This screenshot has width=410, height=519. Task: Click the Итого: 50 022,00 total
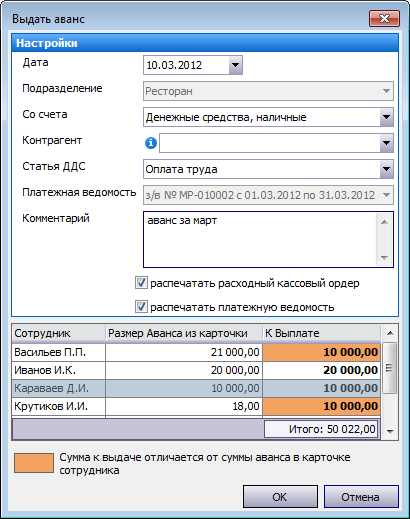coord(321,429)
